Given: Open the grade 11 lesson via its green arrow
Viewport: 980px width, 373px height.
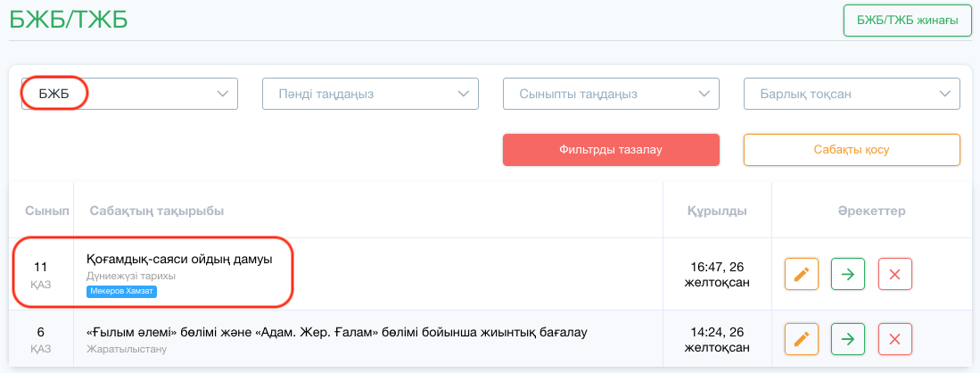Looking at the screenshot, I should point(847,274).
